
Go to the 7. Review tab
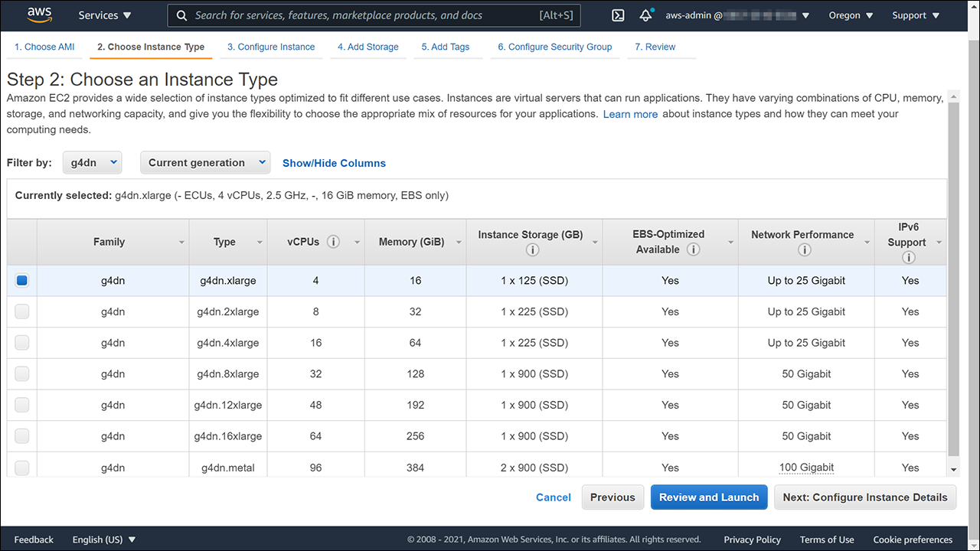pyautogui.click(x=655, y=47)
